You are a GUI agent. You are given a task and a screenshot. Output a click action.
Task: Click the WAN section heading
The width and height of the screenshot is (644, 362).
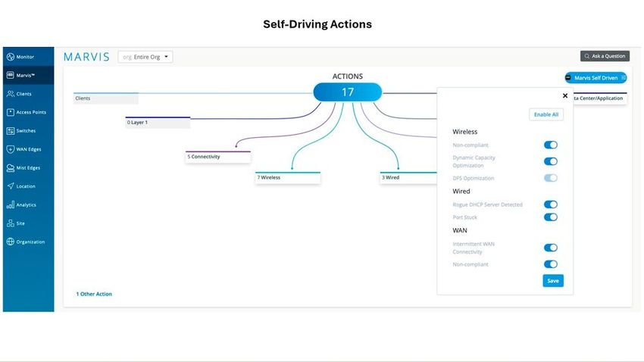point(460,230)
